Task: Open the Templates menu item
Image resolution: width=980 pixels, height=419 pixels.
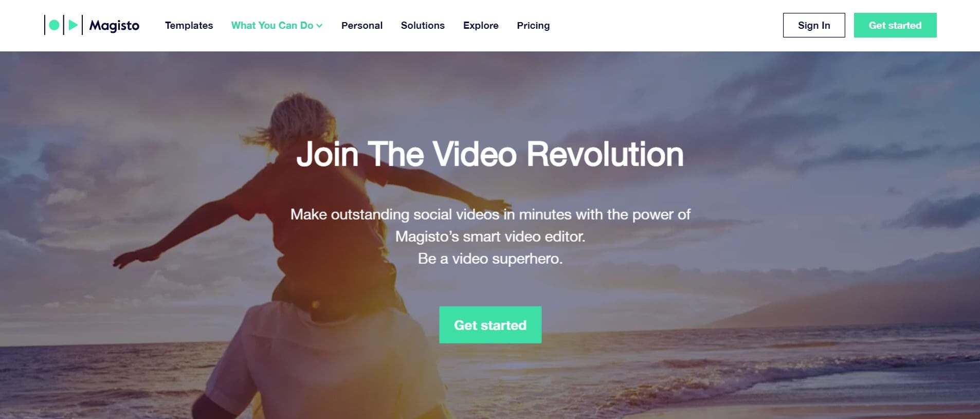Action: 189,25
